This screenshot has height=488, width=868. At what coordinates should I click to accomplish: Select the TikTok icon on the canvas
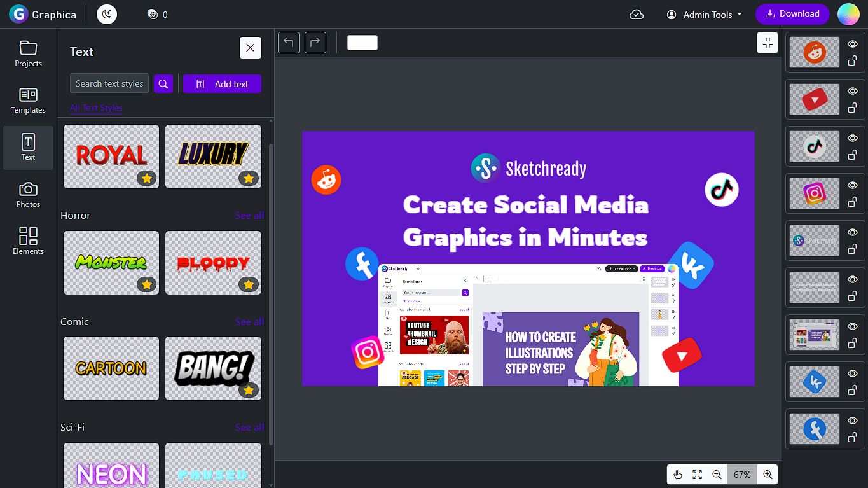tap(722, 189)
